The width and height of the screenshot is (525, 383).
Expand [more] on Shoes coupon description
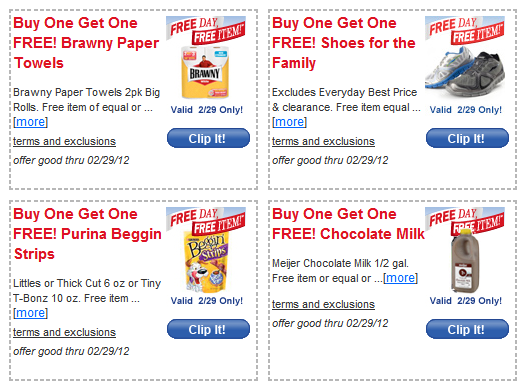pyautogui.click(x=289, y=122)
